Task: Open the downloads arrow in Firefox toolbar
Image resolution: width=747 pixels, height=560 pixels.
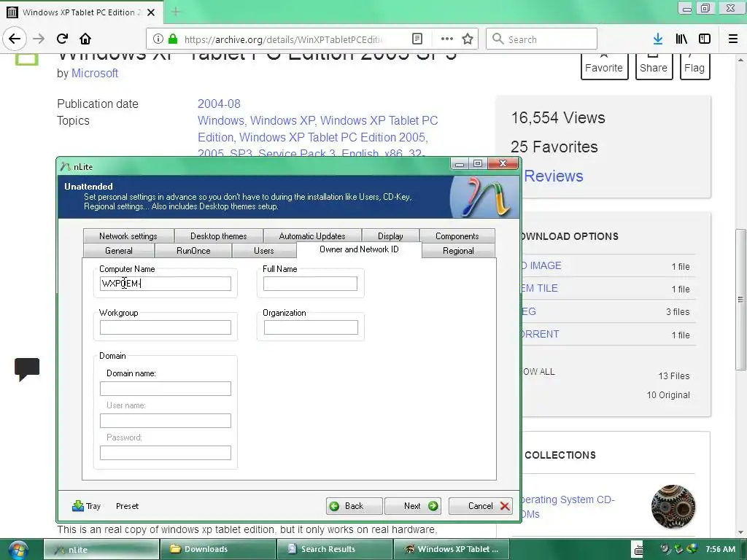Action: 657,39
